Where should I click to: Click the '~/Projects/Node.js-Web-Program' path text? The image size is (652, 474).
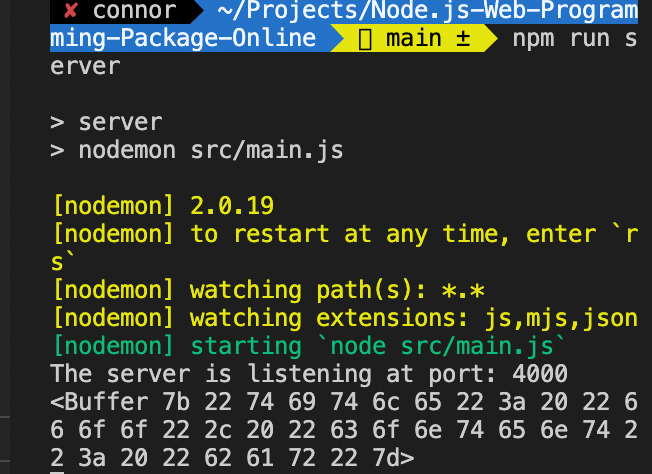[x=427, y=10]
